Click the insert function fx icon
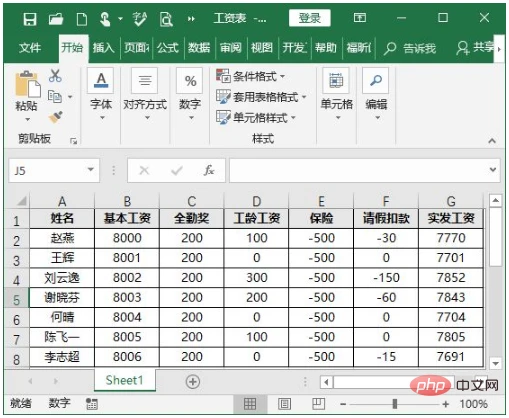This screenshot has height=418, width=509. tap(209, 170)
